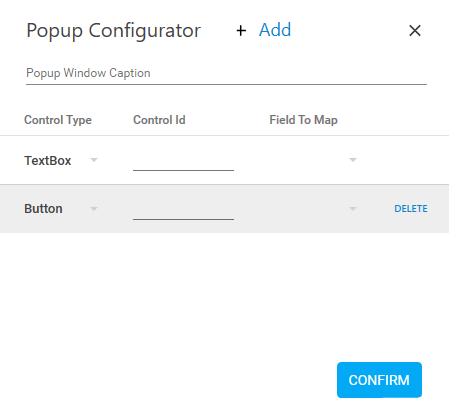Focus the Popup Window Caption field
The width and height of the screenshot is (449, 409).
(x=226, y=74)
